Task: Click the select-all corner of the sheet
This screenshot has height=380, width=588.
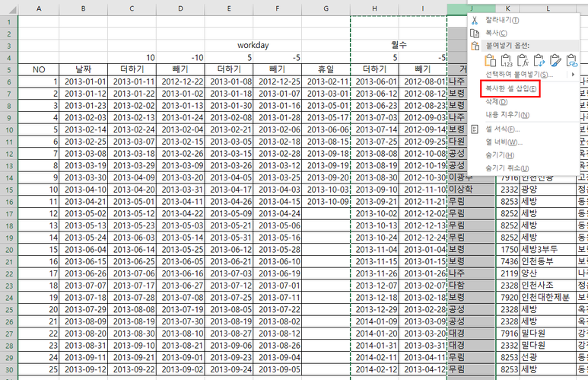Action: pyautogui.click(x=9, y=8)
